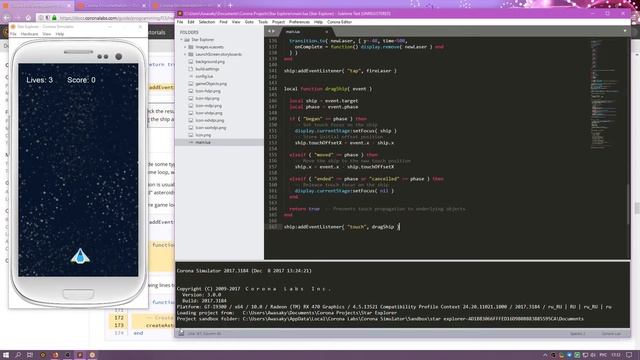Open the Edit menu in Sublime Text
640x360 pixels.
191,22
